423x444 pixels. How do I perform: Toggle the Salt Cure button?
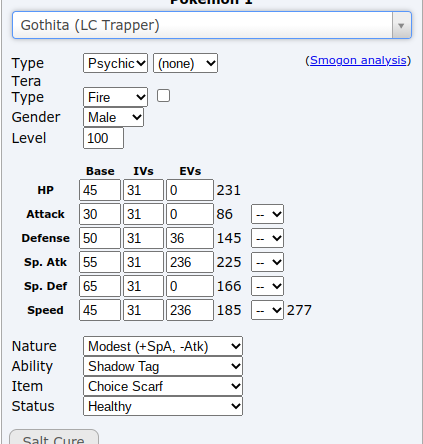tap(54, 437)
